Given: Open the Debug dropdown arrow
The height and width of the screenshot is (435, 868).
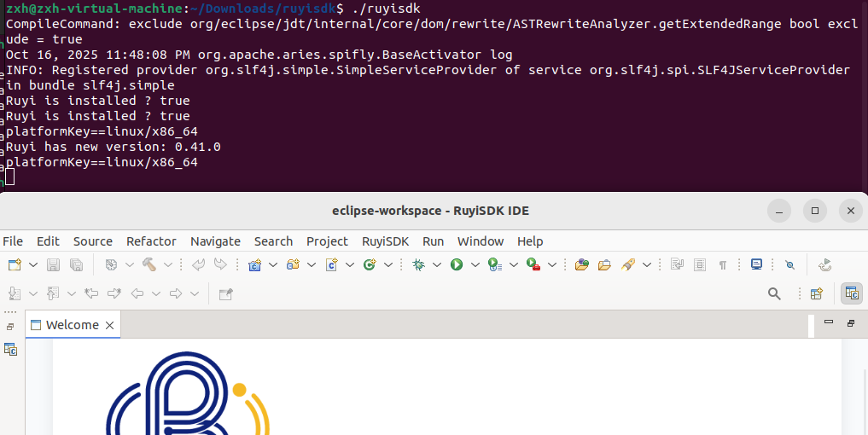Looking at the screenshot, I should pyautogui.click(x=436, y=265).
